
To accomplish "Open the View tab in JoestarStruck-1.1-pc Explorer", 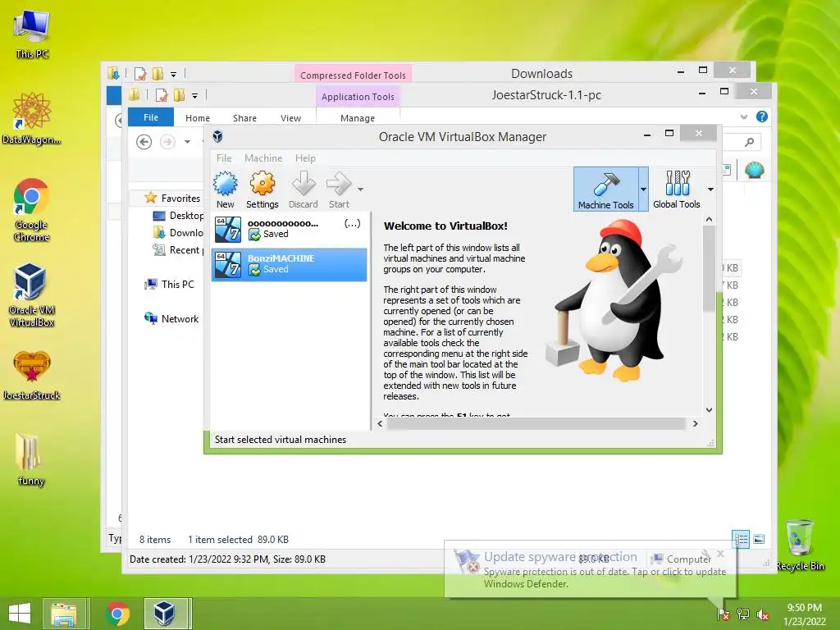I will [x=290, y=118].
